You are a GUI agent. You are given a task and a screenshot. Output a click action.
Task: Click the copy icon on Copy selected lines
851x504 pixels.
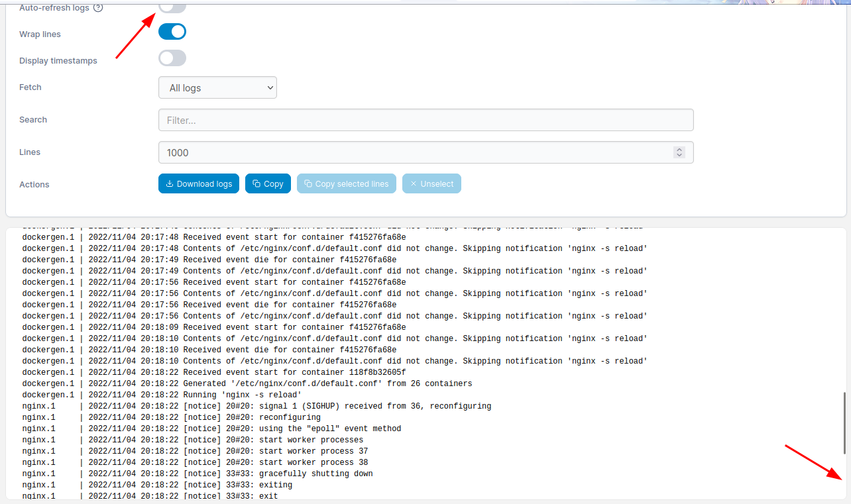click(307, 183)
